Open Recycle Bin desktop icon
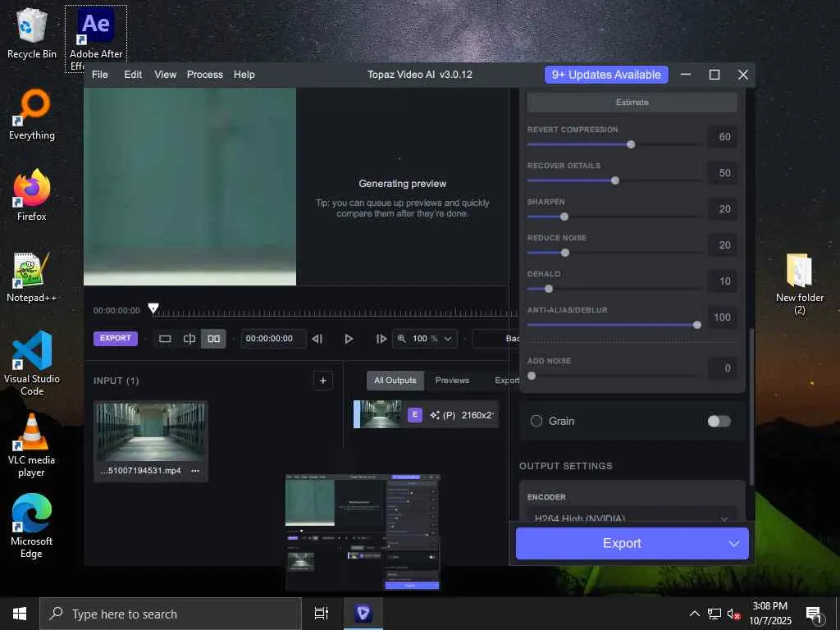Viewport: 840px width, 630px height. (x=32, y=33)
